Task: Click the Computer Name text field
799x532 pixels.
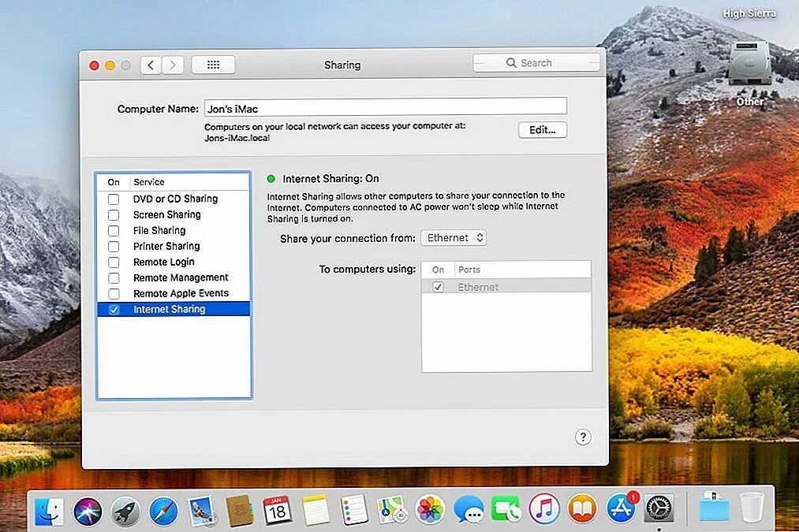Action: [385, 107]
